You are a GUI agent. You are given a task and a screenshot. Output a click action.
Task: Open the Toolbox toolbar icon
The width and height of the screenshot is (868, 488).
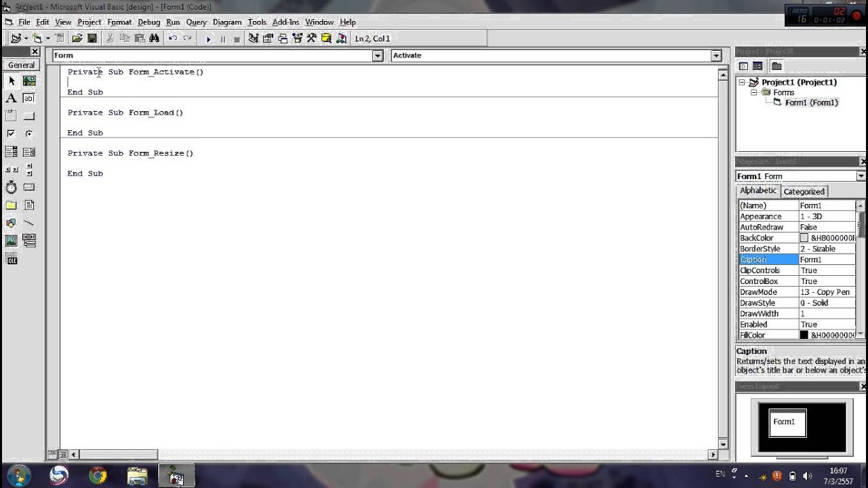(x=312, y=39)
